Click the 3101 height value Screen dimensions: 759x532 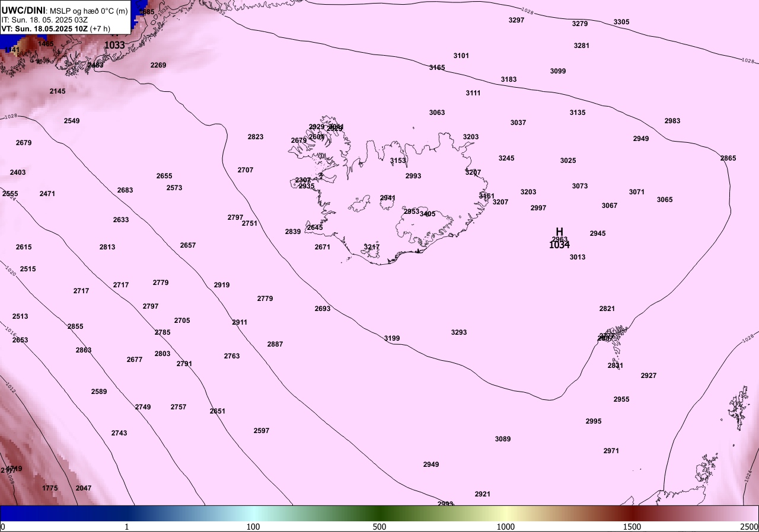(461, 56)
